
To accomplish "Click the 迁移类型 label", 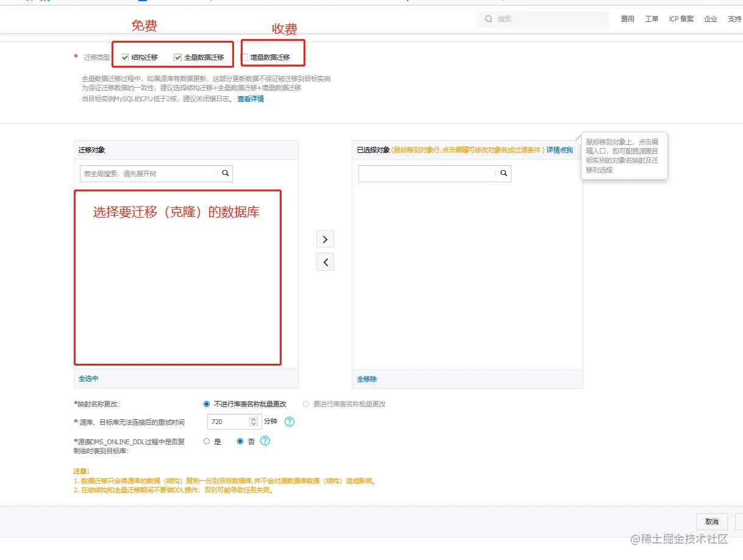I will pos(97,57).
